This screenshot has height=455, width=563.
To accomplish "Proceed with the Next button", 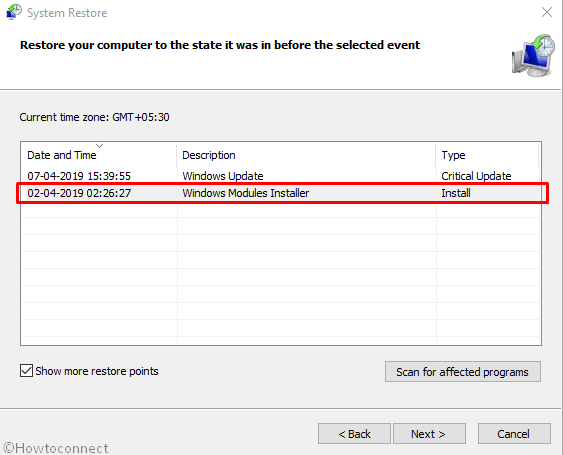I will pyautogui.click(x=429, y=433).
